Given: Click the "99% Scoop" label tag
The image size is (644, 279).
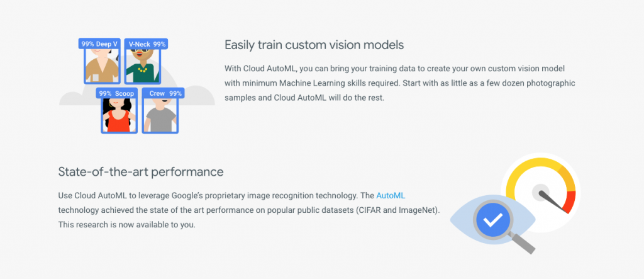Looking at the screenshot, I should tap(116, 93).
